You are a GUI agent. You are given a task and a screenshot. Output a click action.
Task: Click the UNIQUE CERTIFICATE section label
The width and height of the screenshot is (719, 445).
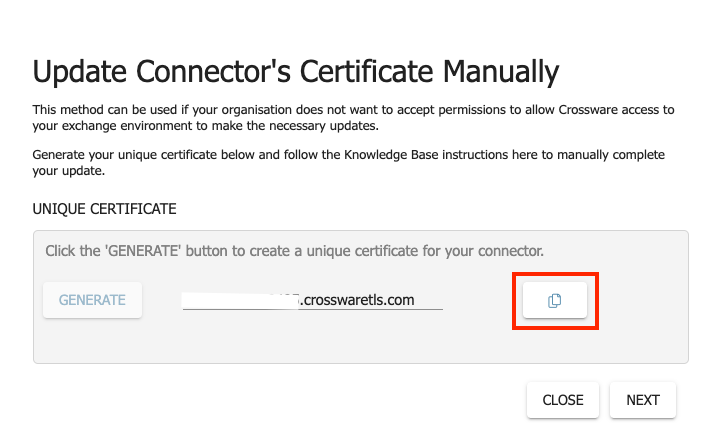tap(104, 209)
